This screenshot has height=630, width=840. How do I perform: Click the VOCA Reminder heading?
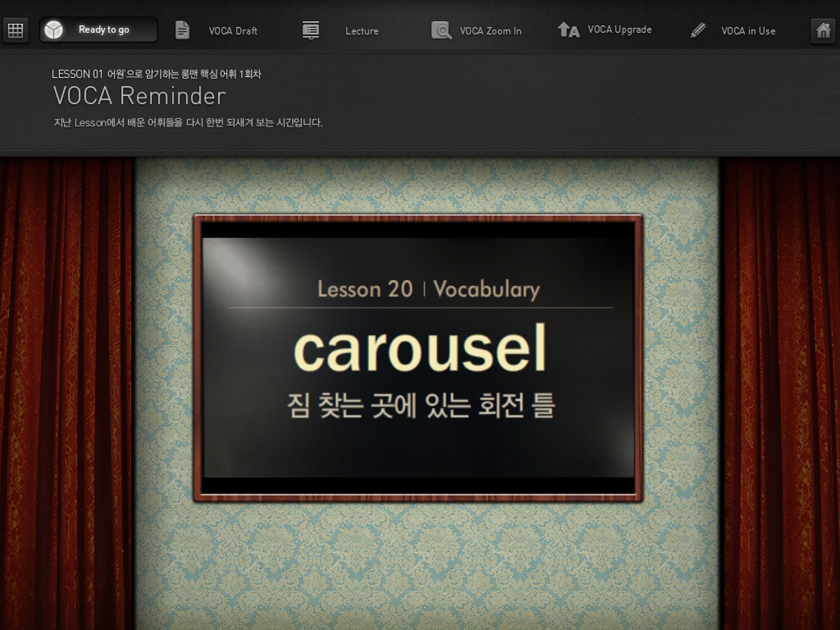(x=139, y=95)
